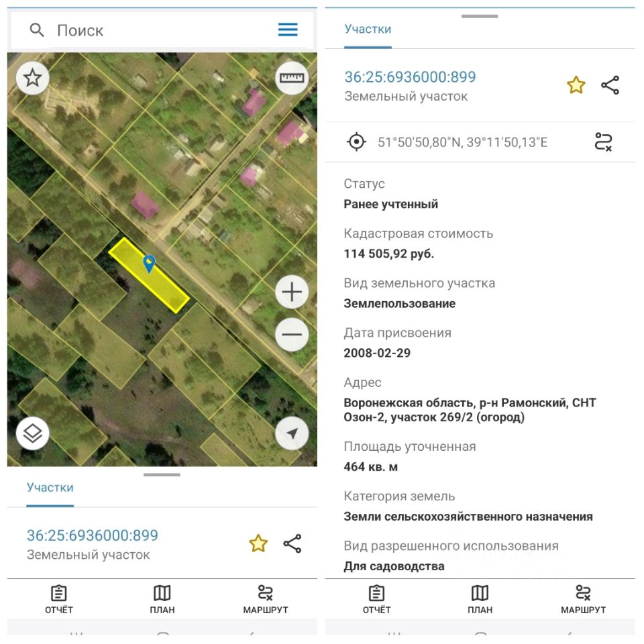Open the map layers selector
The width and height of the screenshot is (644, 644).
tap(32, 433)
